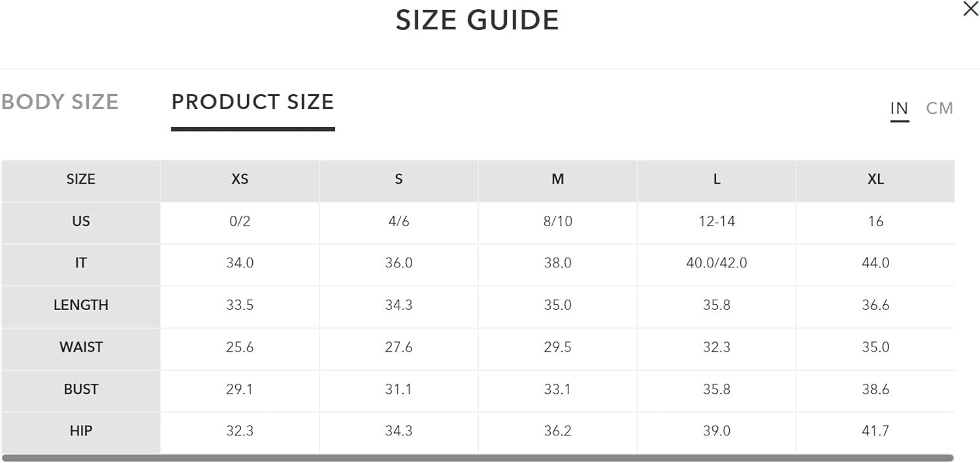Click the HIP row label
The height and width of the screenshot is (463, 980).
tap(81, 431)
